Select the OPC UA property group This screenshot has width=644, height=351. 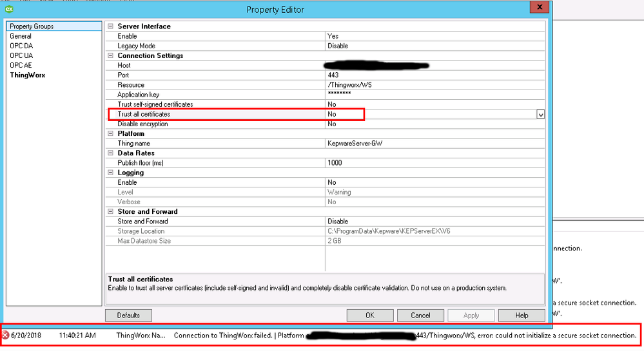pyautogui.click(x=21, y=55)
